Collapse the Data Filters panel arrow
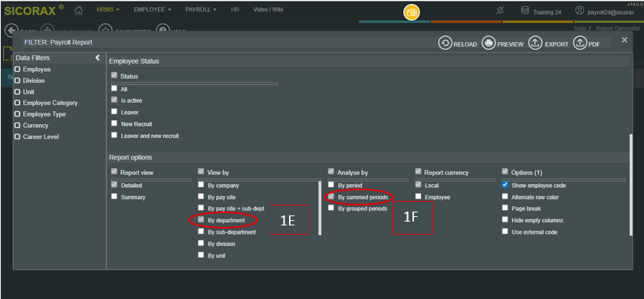This screenshot has width=644, height=299. point(98,58)
